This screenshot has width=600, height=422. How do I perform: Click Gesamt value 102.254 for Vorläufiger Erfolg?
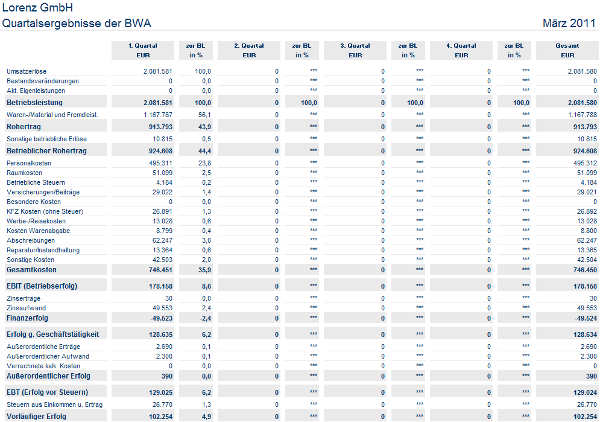[x=585, y=417]
